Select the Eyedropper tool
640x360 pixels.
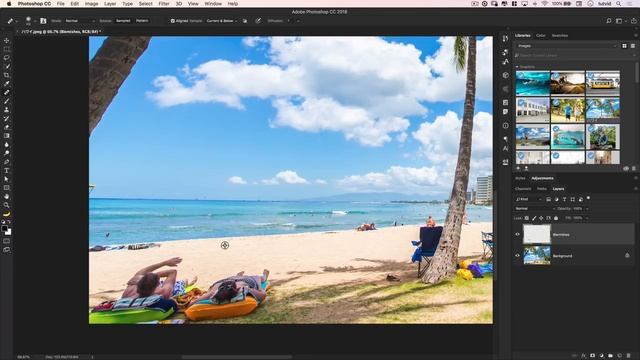click(x=7, y=84)
